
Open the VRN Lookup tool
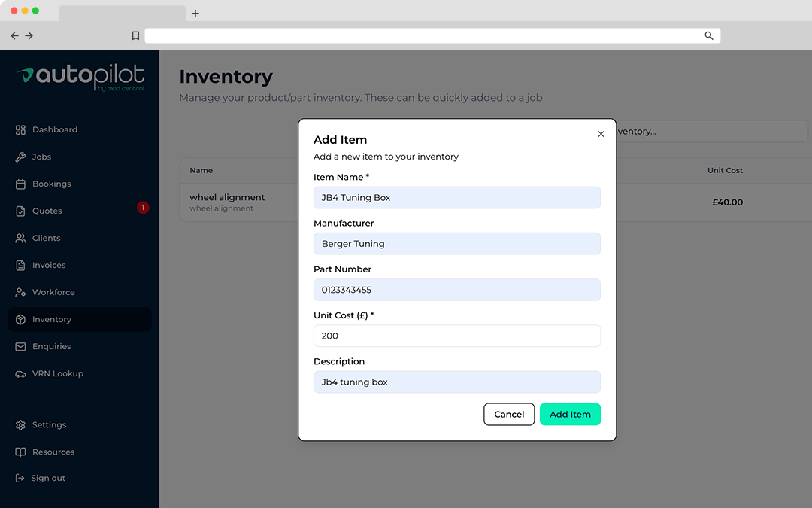pos(59,373)
